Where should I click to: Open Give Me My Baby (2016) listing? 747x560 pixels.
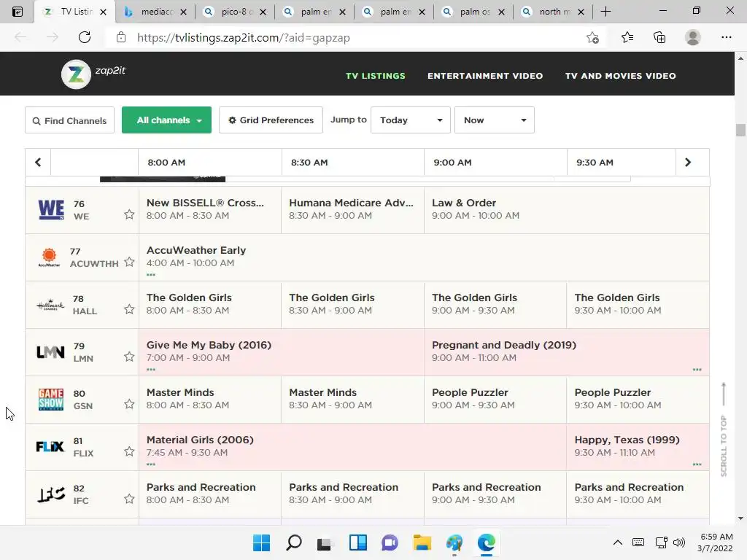(282, 352)
